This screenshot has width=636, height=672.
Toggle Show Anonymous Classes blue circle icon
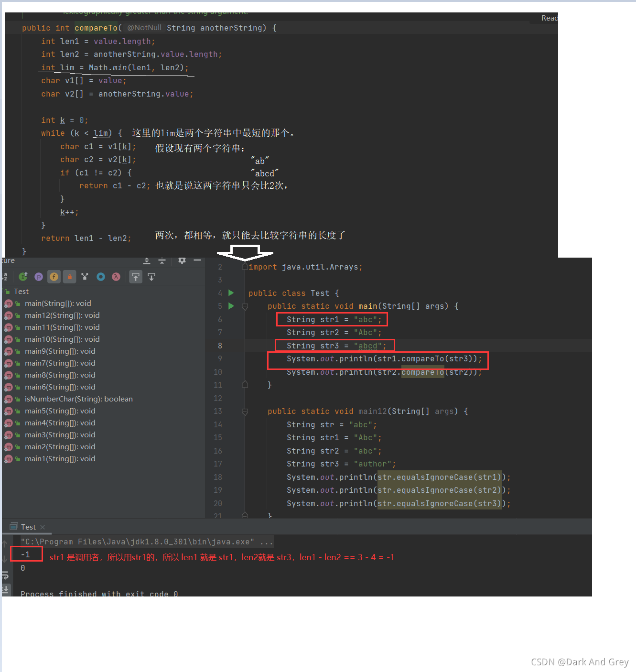pyautogui.click(x=101, y=277)
